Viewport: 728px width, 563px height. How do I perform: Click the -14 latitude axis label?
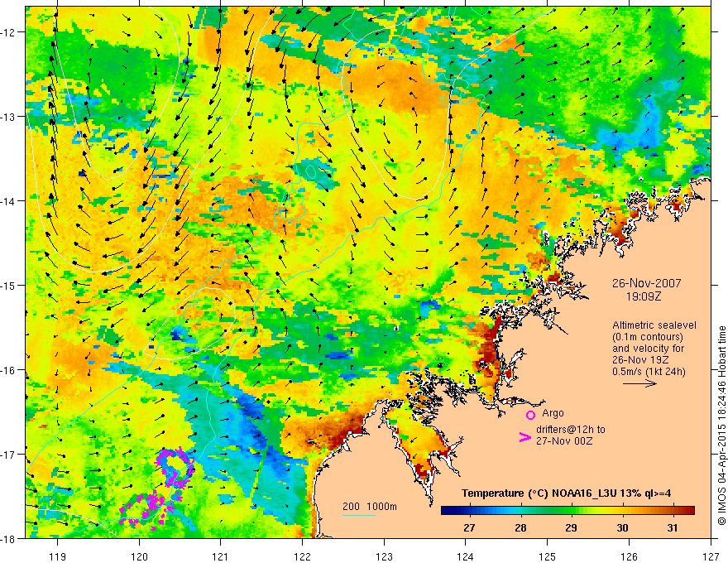pyautogui.click(x=10, y=201)
